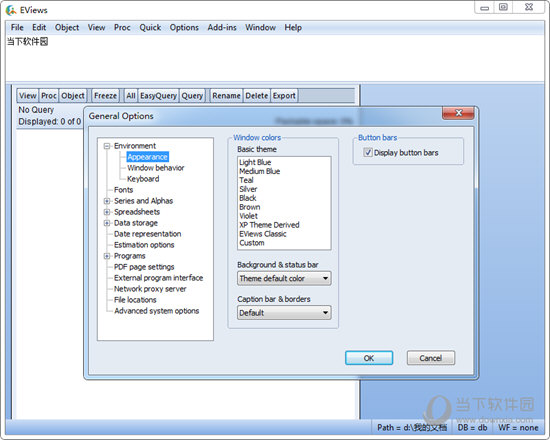This screenshot has width=550, height=440.
Task: Choose the Silver basic theme
Action: (248, 189)
